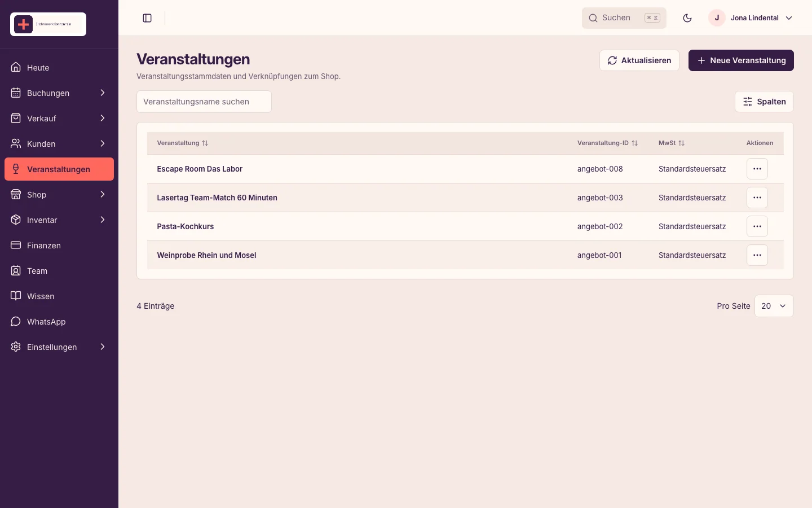Focus the Veranstaltungsname suchen field
Viewport: 812px width, 508px height.
coord(204,102)
